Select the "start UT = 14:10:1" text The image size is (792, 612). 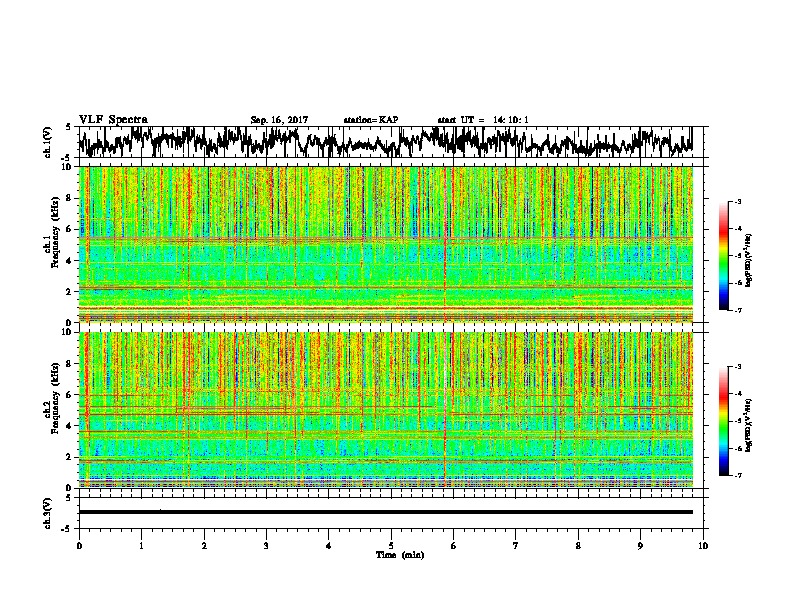[x=483, y=120]
